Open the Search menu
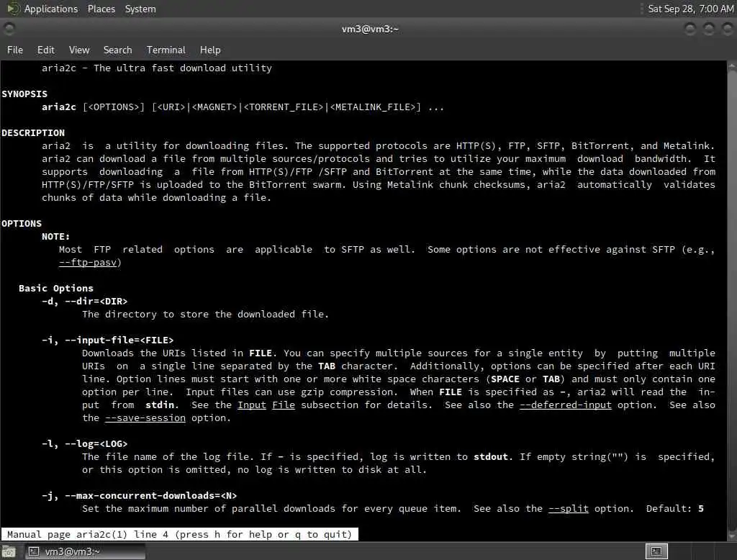The image size is (737, 560). 117,50
